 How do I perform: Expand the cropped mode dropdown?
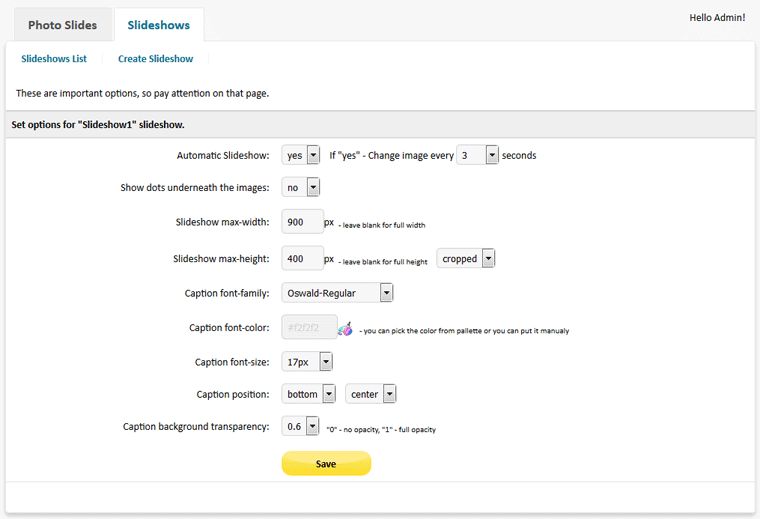(466, 258)
